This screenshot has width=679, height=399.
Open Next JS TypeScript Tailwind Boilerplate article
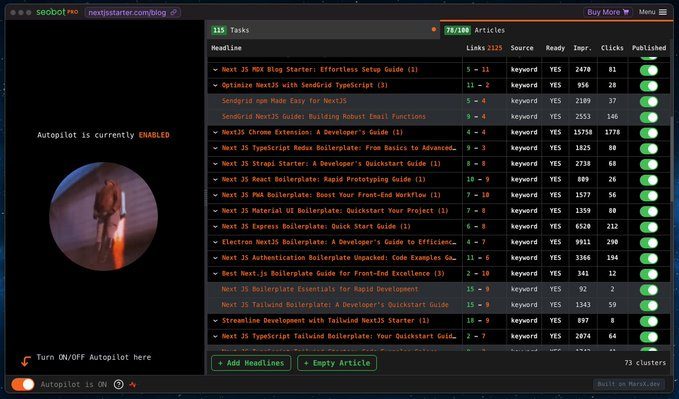[339, 337]
